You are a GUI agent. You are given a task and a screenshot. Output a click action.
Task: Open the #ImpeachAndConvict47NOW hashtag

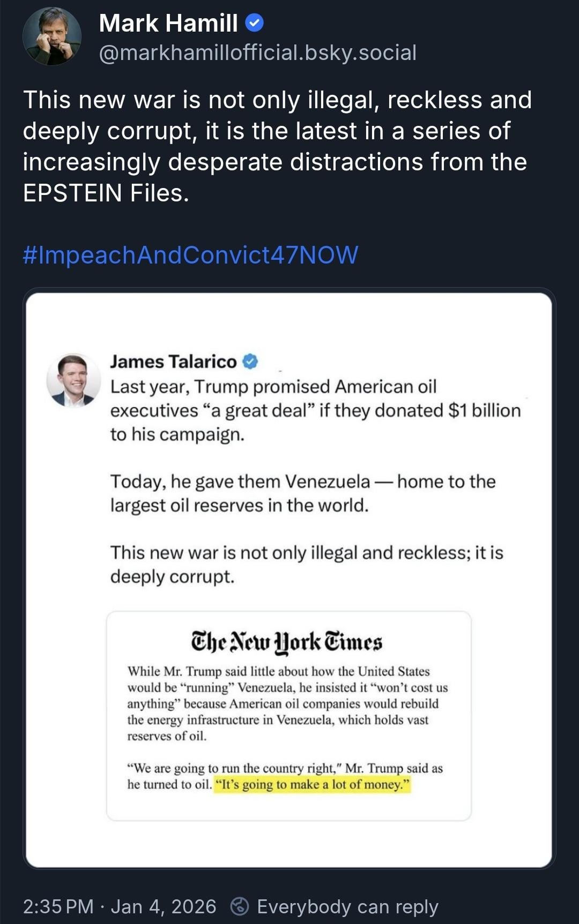coord(190,255)
